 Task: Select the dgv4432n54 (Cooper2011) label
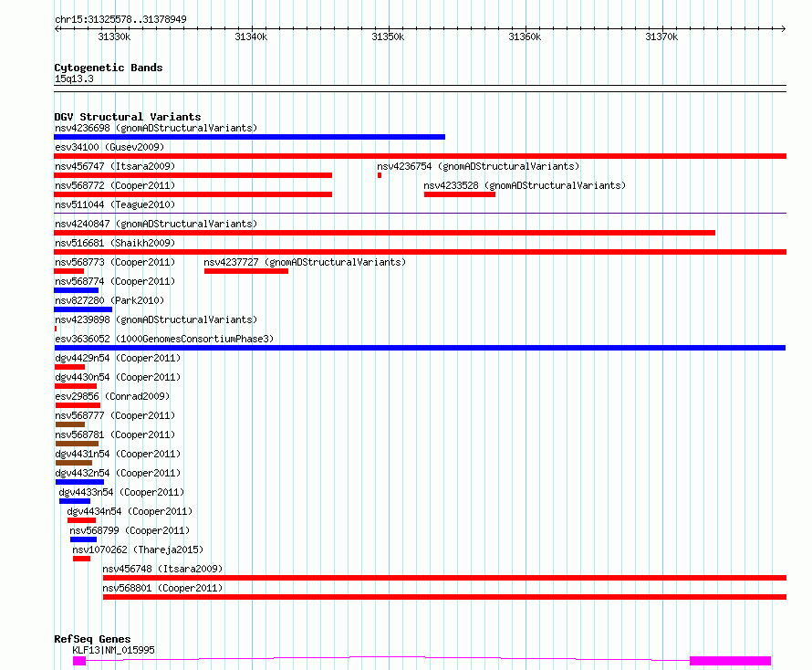(118, 473)
